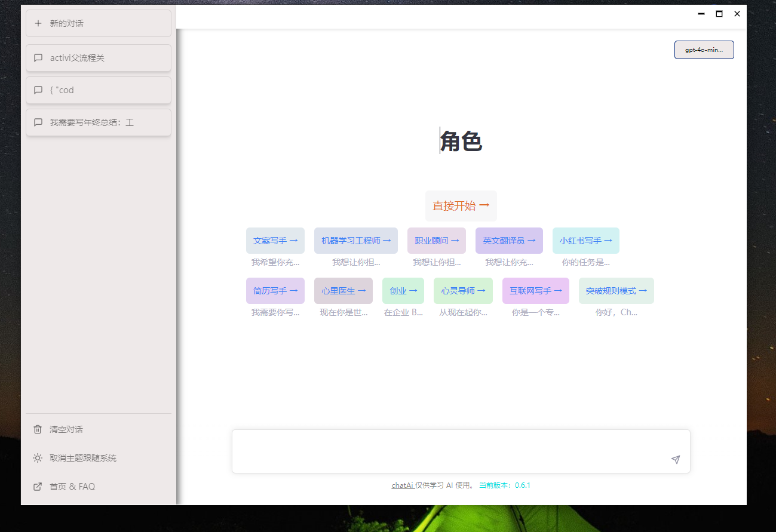Screen dimensions: 776x532
Task: Click chat bubble icon beside activi父流程关
Action: [38, 58]
